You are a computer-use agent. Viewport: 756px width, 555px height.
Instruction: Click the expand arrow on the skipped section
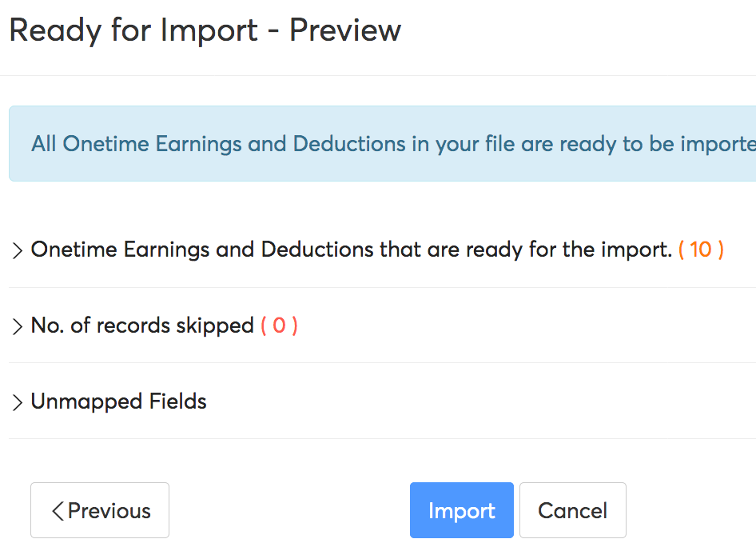tap(16, 325)
